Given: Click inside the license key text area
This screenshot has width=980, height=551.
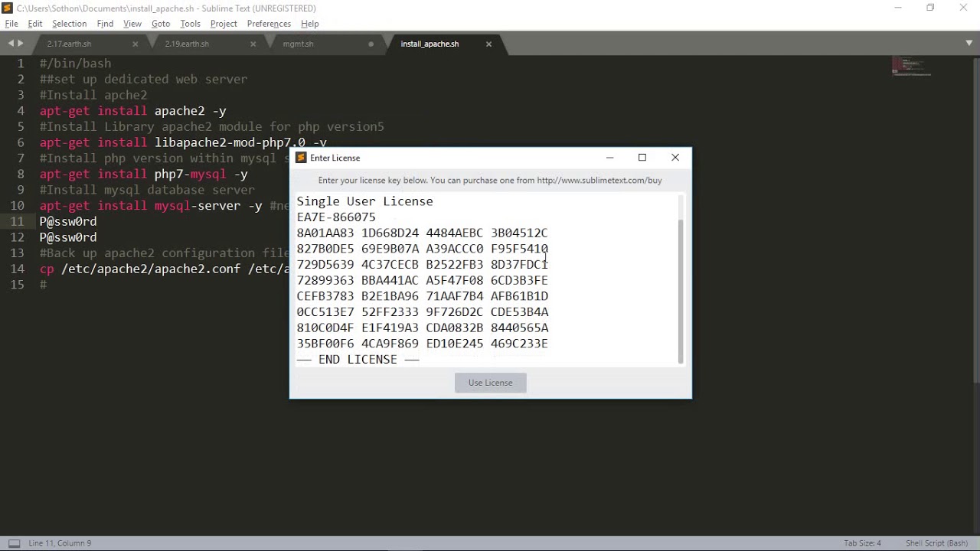Looking at the screenshot, I should tap(485, 280).
